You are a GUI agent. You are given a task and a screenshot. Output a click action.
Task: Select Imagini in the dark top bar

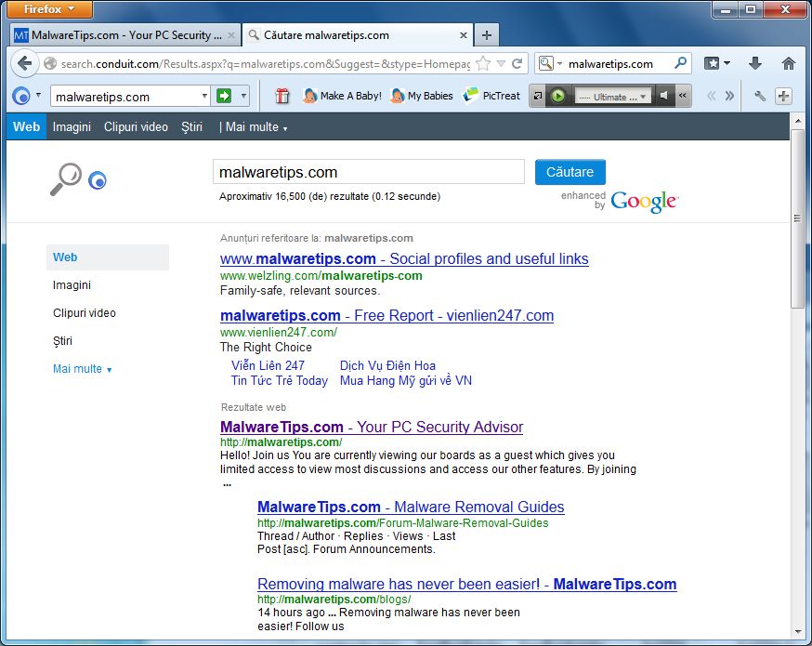[72, 127]
